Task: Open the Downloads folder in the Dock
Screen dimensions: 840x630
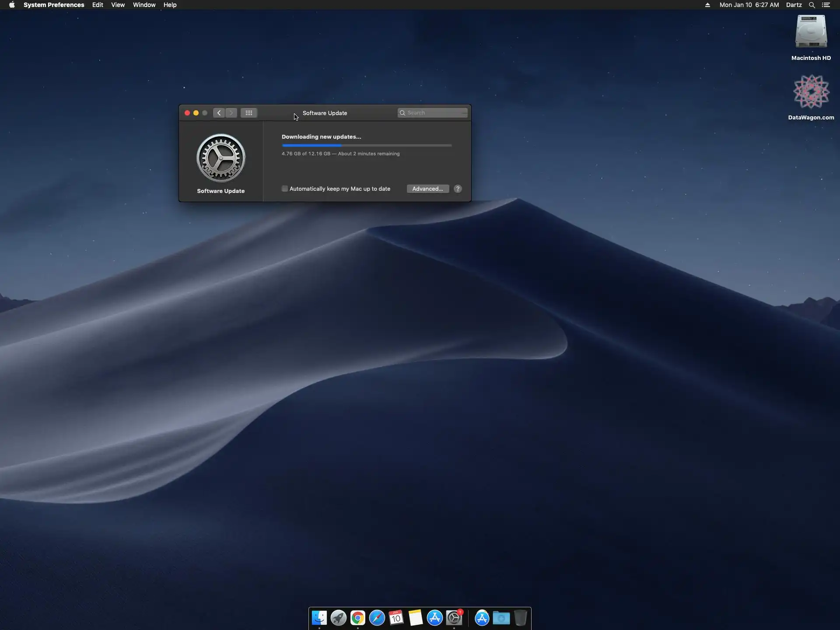Action: [501, 618]
